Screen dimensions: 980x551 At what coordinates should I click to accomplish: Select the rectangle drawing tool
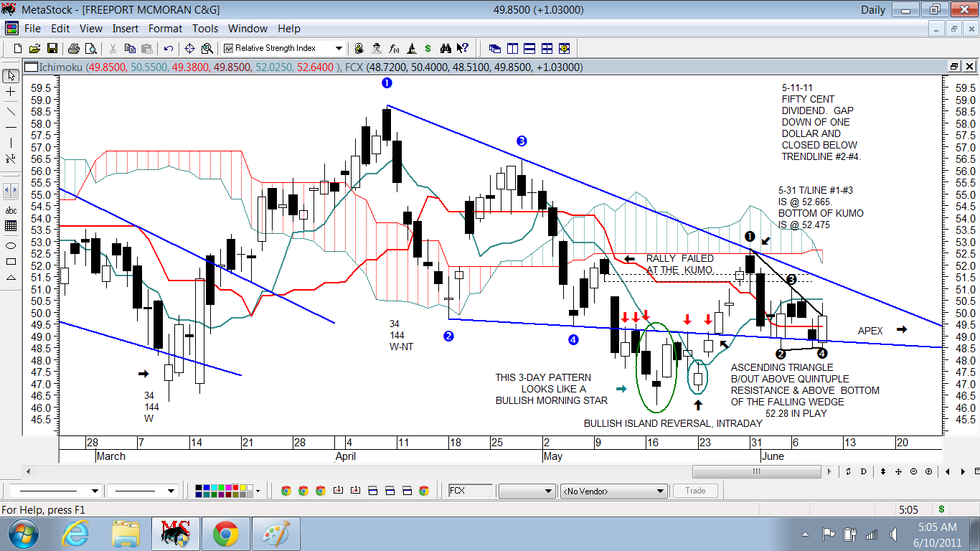click(11, 260)
